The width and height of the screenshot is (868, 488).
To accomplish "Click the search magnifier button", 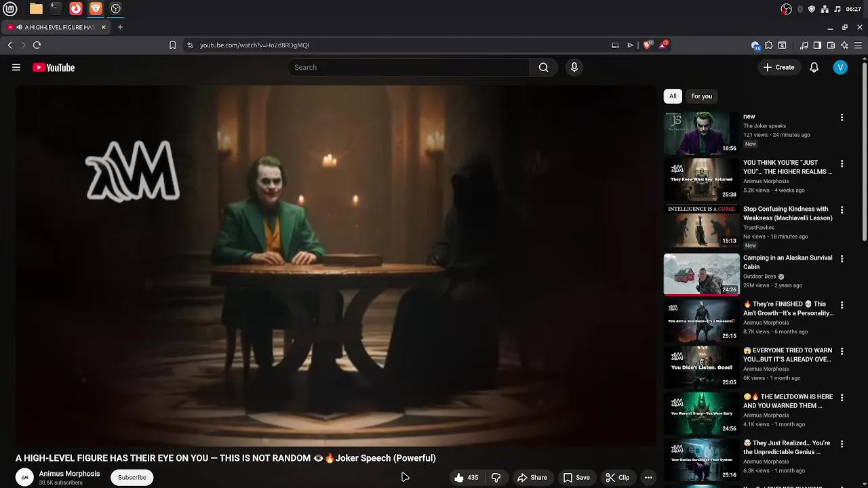I will pos(543,67).
